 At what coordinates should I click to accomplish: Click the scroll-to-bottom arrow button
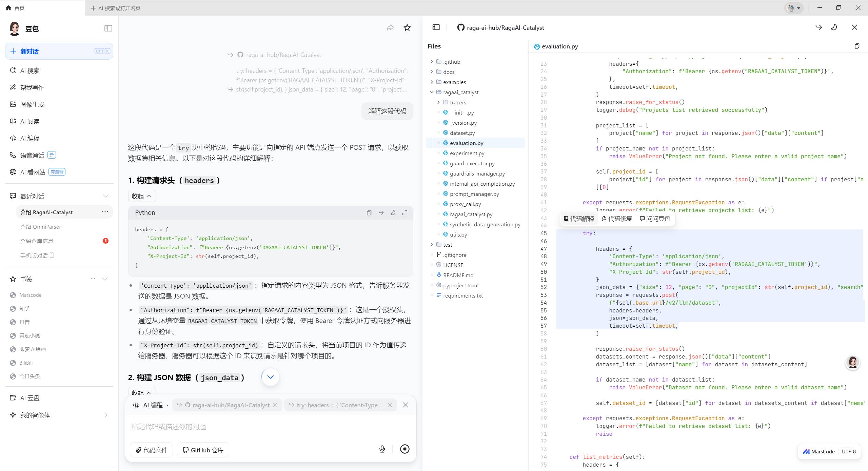click(270, 377)
